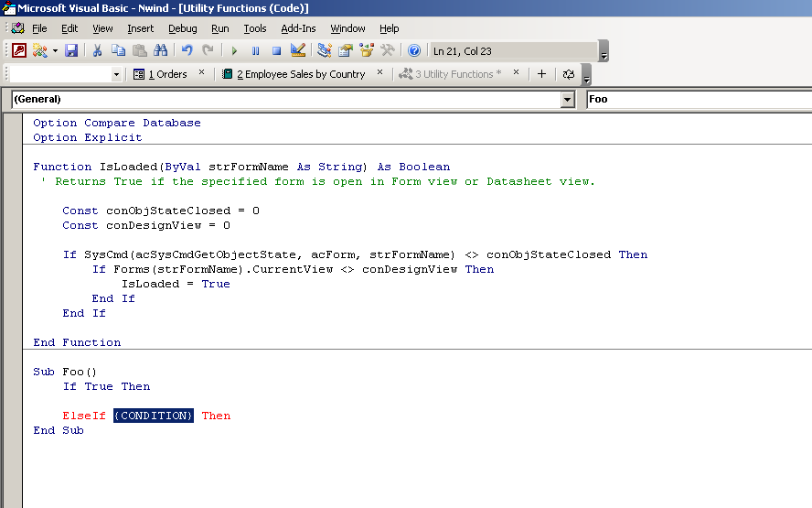
Task: Click the Access icon left of File menu
Action: click(x=18, y=28)
